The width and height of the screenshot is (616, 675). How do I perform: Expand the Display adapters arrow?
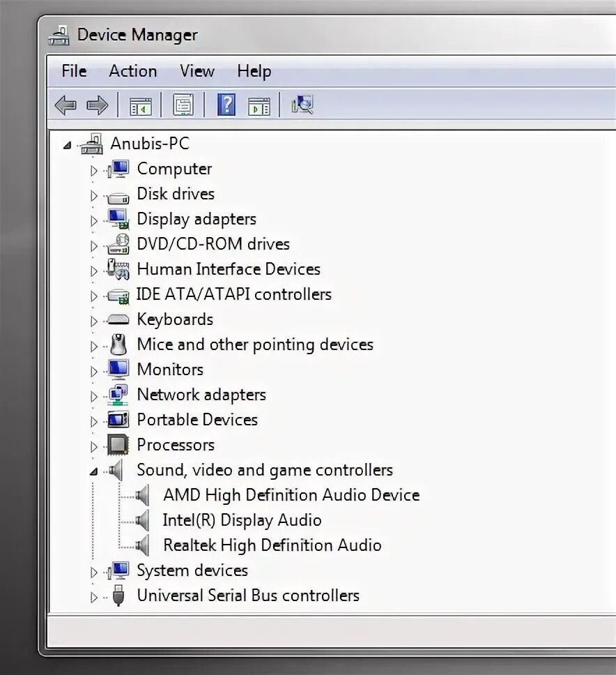(94, 221)
